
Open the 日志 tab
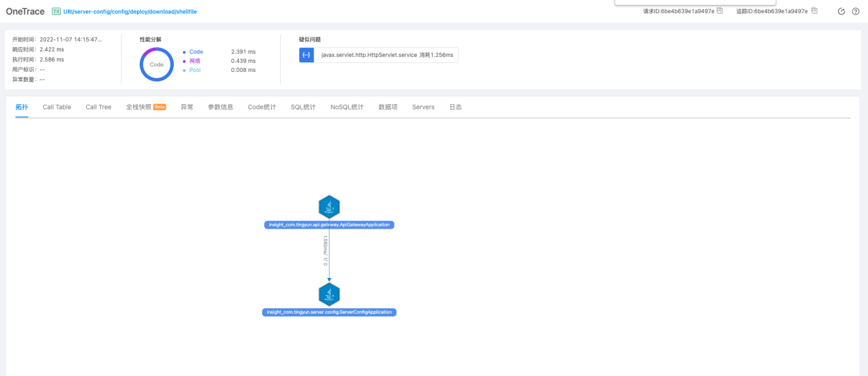(x=455, y=107)
